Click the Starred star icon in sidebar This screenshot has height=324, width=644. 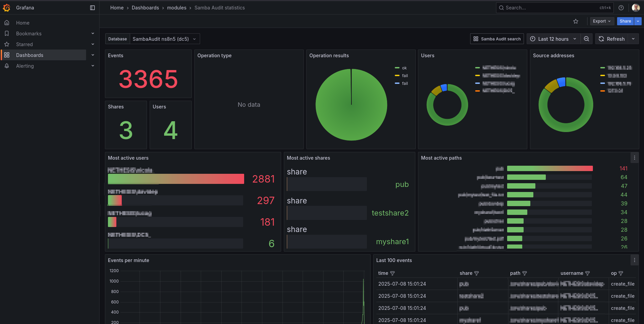pyautogui.click(x=7, y=44)
